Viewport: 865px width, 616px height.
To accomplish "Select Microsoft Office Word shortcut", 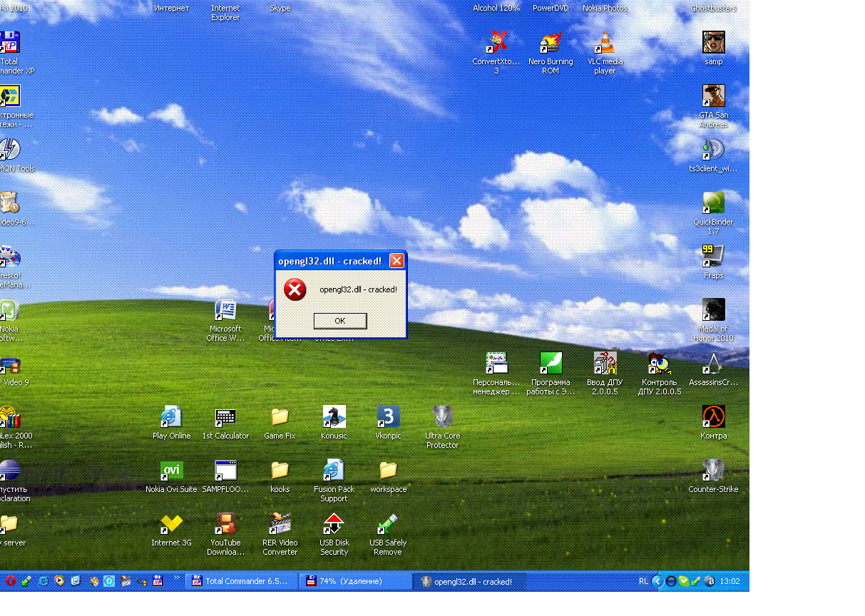I will pos(226,321).
